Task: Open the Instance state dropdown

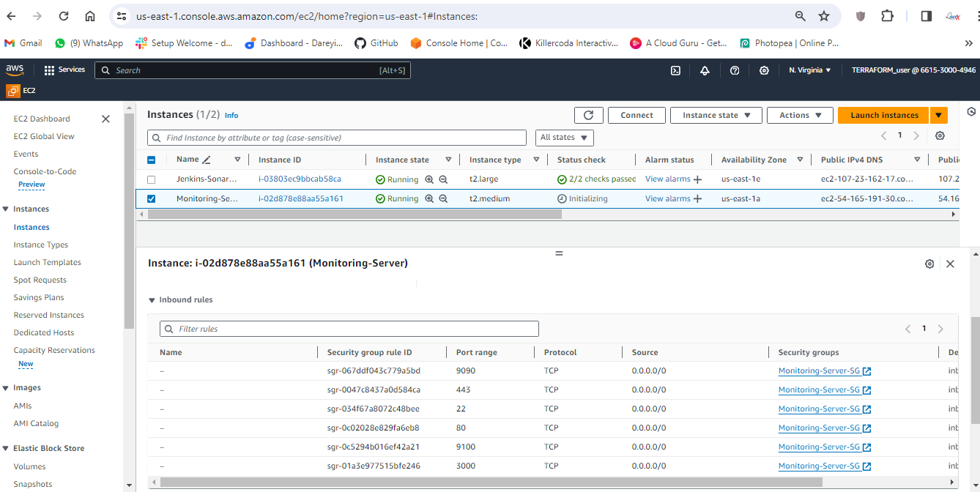Action: coord(716,115)
